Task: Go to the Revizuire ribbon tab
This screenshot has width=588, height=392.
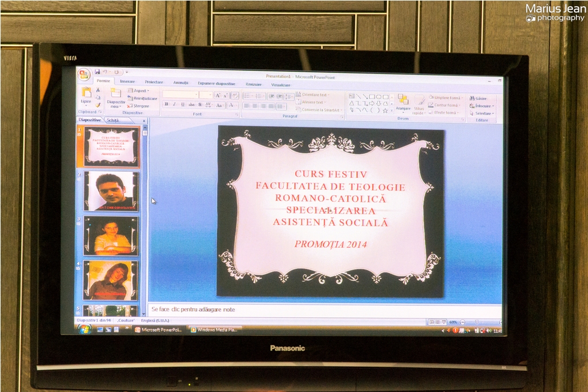Action: (253, 84)
